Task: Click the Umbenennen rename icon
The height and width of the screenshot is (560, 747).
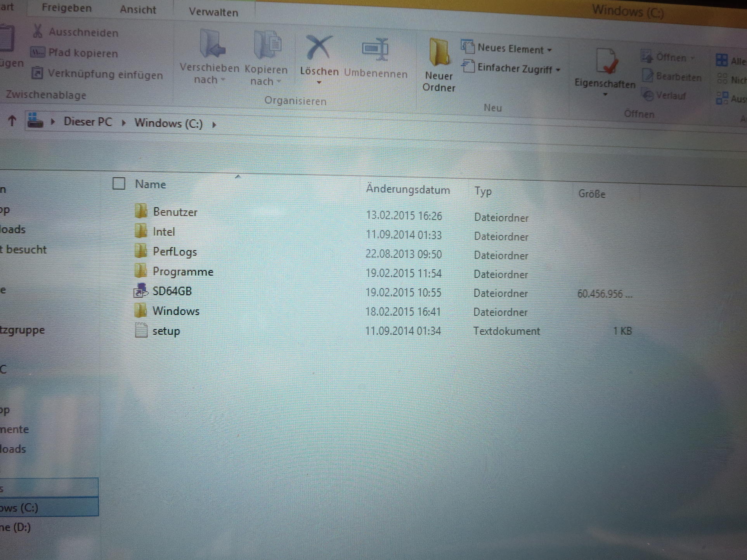Action: click(375, 49)
